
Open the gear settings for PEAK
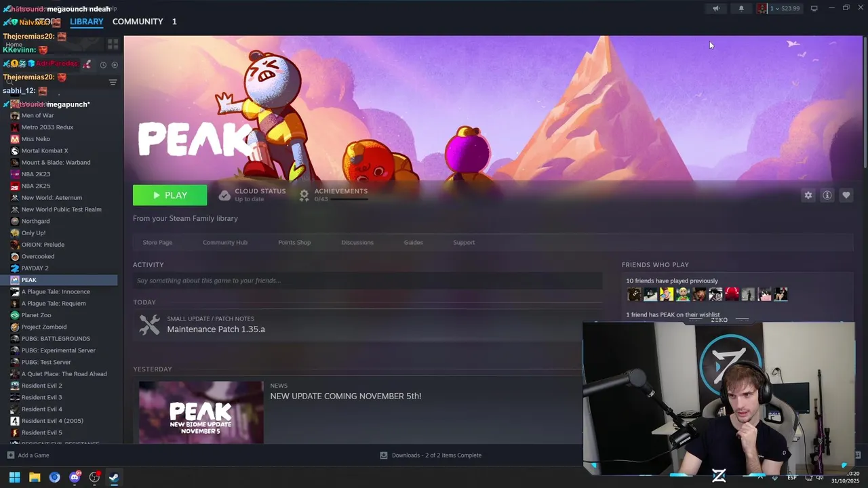pyautogui.click(x=808, y=195)
